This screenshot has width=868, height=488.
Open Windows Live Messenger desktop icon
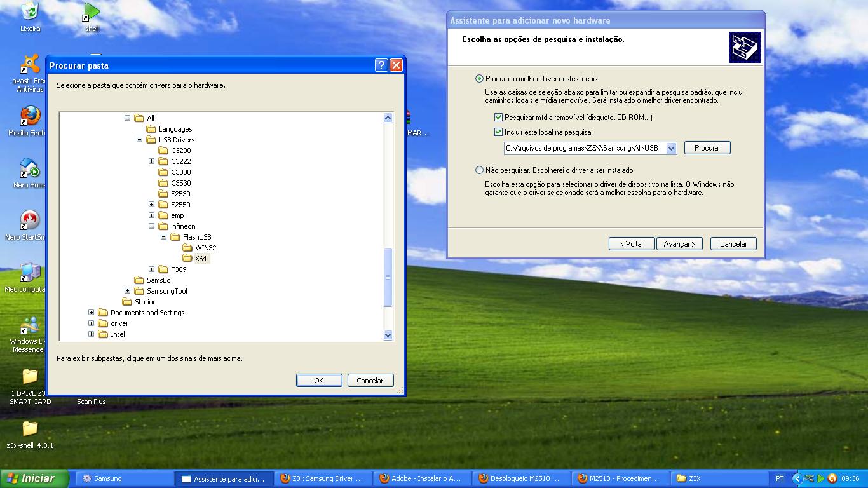[x=30, y=325]
